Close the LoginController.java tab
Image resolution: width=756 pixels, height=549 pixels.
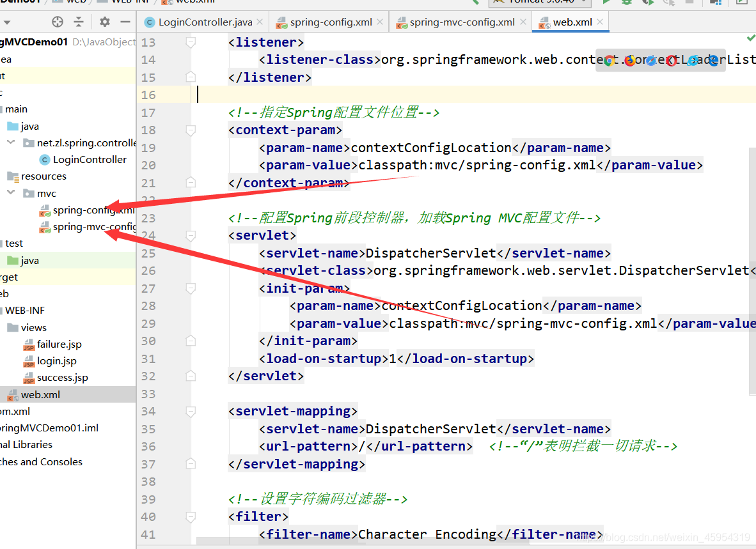click(260, 22)
